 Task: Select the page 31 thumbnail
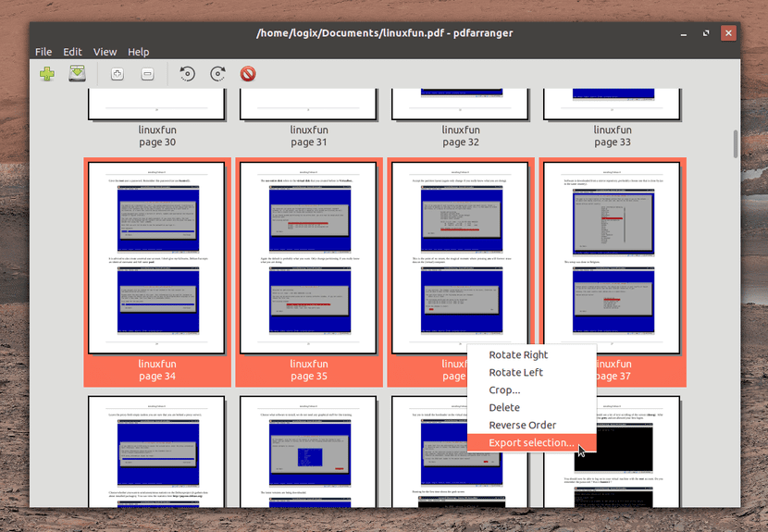coord(308,104)
